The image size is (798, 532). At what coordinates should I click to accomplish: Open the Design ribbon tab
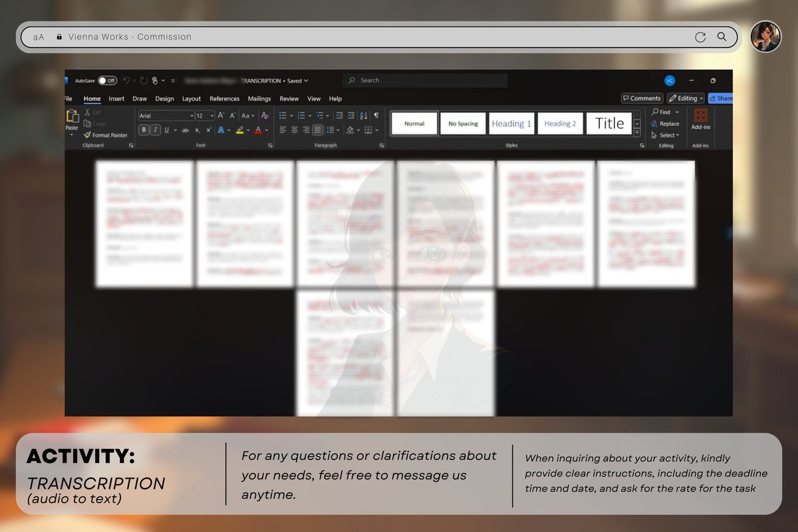[164, 98]
